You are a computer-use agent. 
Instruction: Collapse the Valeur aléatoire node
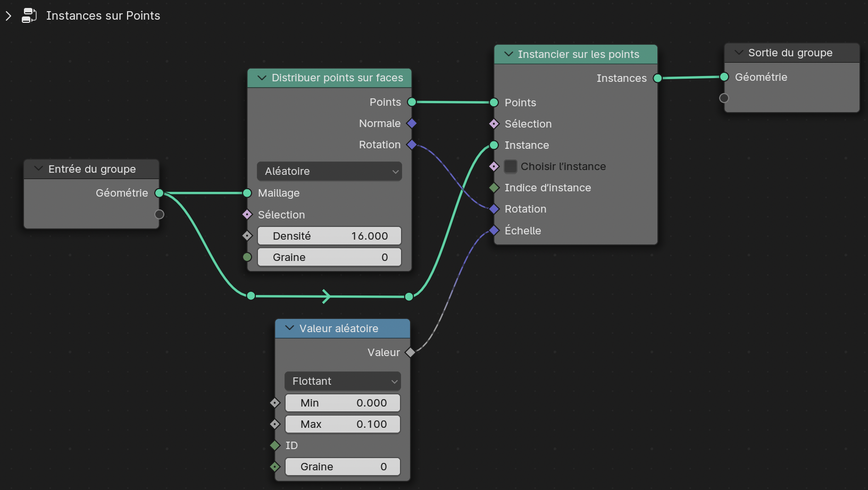pos(289,328)
